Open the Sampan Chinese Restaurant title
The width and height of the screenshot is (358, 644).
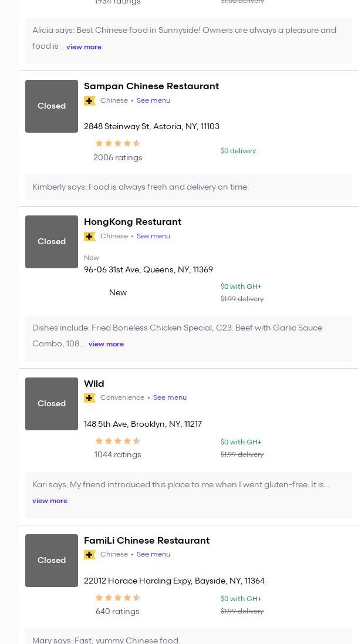tap(151, 86)
